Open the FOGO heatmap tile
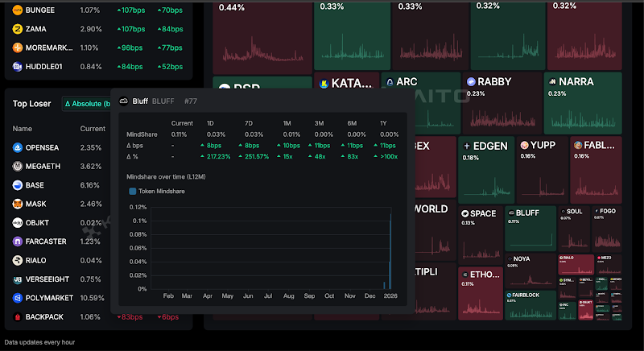Image resolution: width=644 pixels, height=351 pixels. 607,229
